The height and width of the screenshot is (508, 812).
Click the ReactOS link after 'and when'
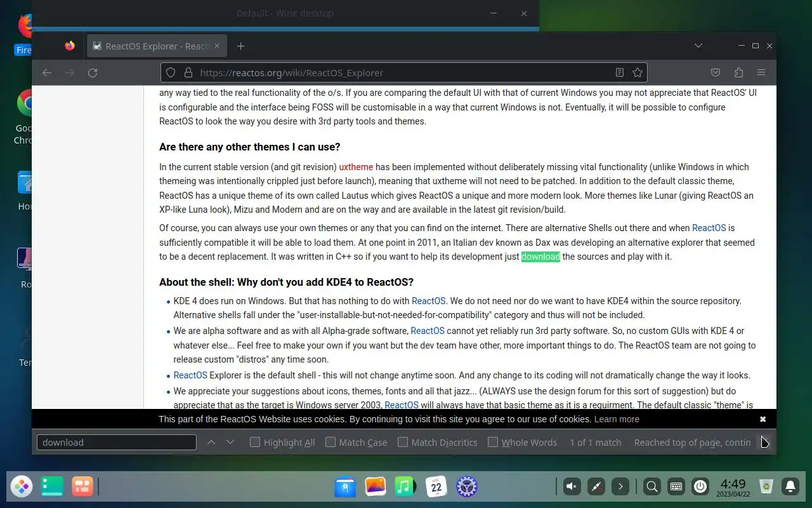[x=709, y=228]
